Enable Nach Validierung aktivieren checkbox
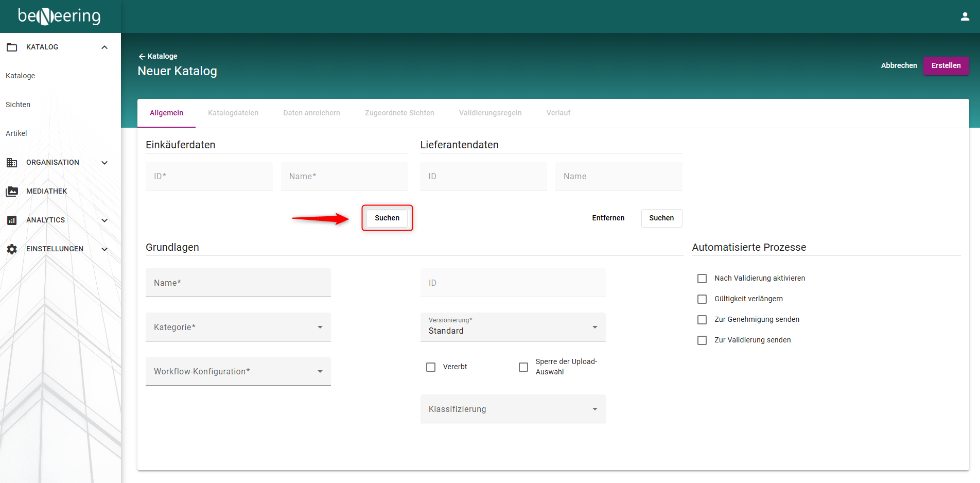The image size is (980, 483). 702,279
